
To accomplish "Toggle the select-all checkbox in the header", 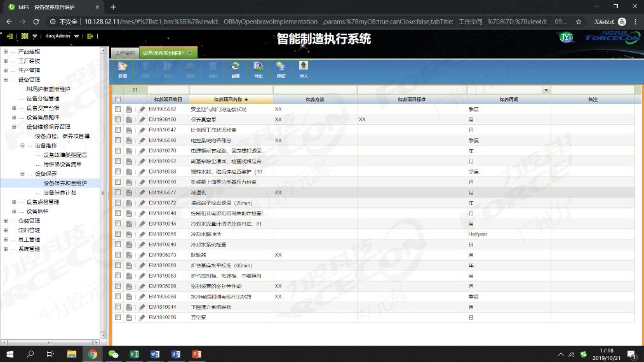I will click(x=118, y=100).
